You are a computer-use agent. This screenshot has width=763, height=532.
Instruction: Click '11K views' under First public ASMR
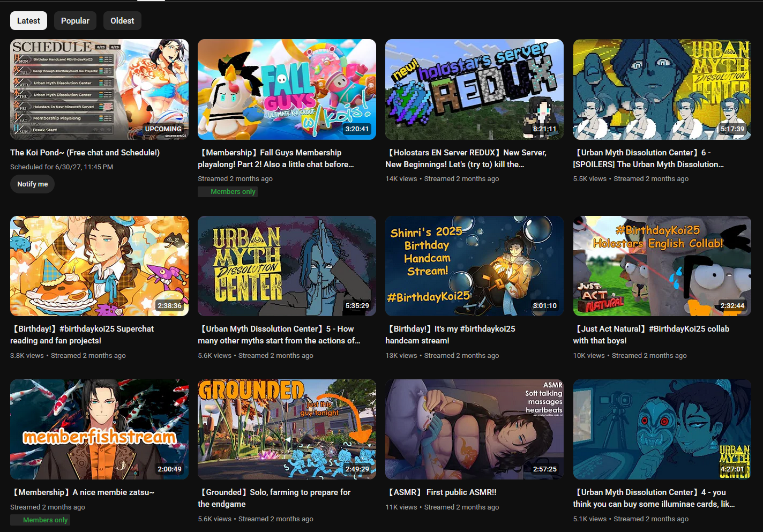(401, 507)
